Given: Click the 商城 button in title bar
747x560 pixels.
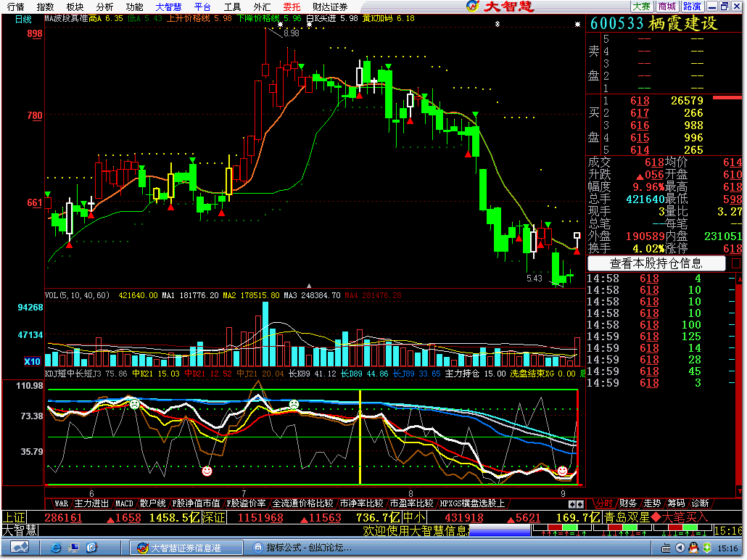Looking at the screenshot, I should click(666, 7).
